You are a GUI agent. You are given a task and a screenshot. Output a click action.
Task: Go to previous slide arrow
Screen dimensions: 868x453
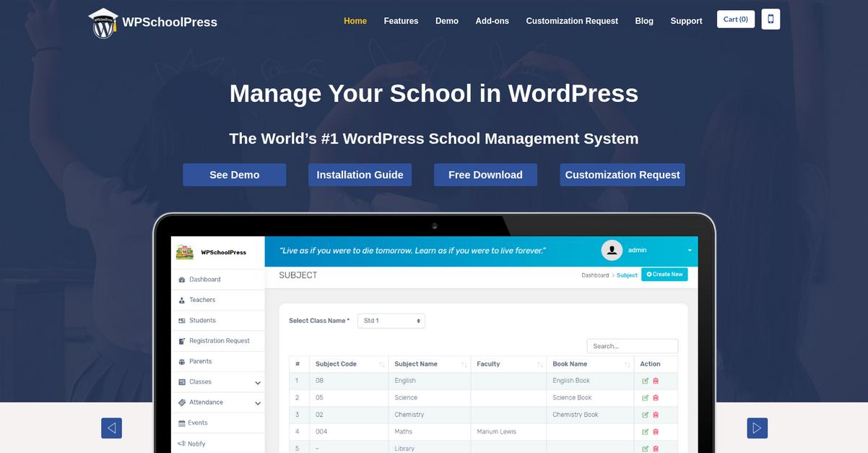coord(111,428)
